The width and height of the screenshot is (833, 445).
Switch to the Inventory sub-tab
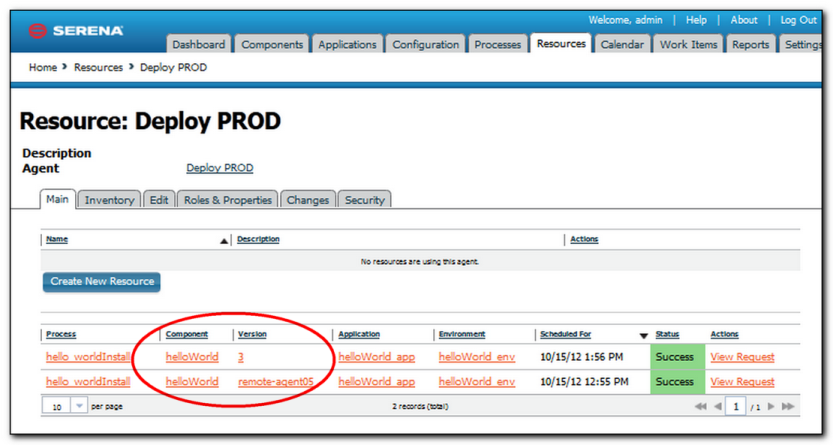[109, 200]
